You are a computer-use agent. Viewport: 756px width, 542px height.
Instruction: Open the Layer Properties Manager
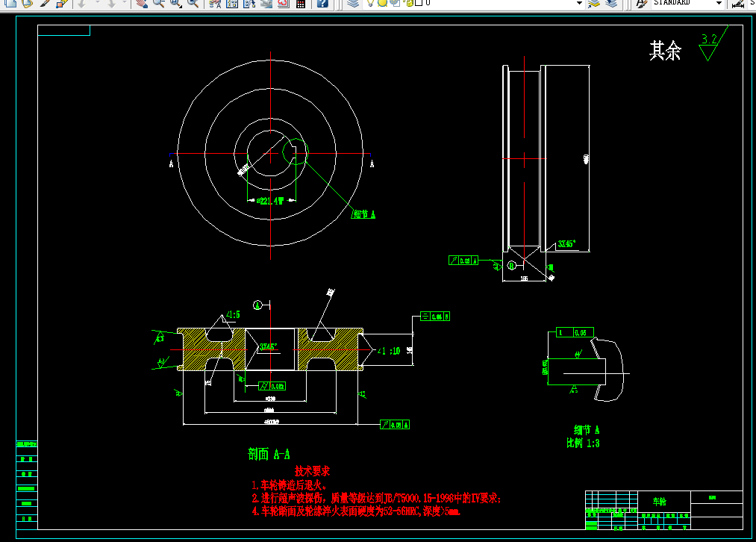click(354, 3)
